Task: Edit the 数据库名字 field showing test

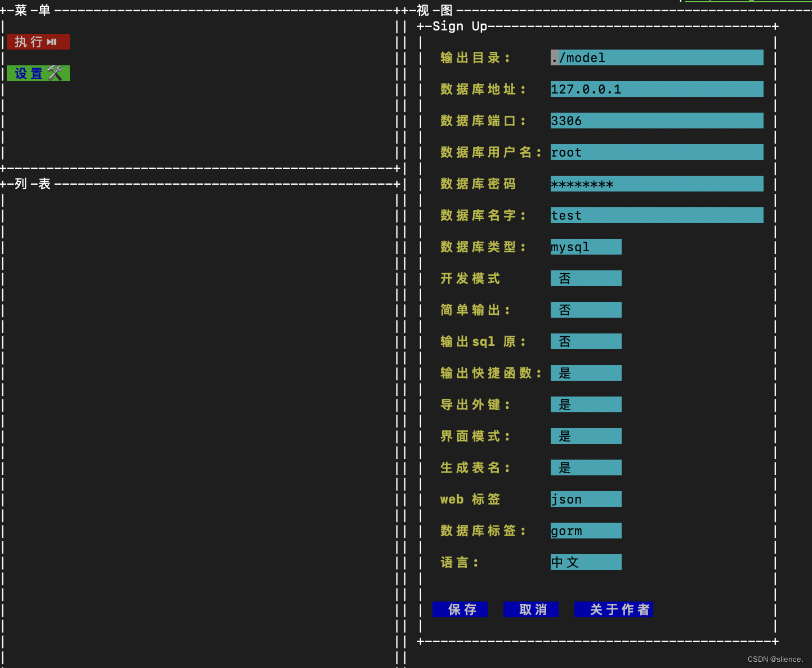Action: (x=657, y=215)
